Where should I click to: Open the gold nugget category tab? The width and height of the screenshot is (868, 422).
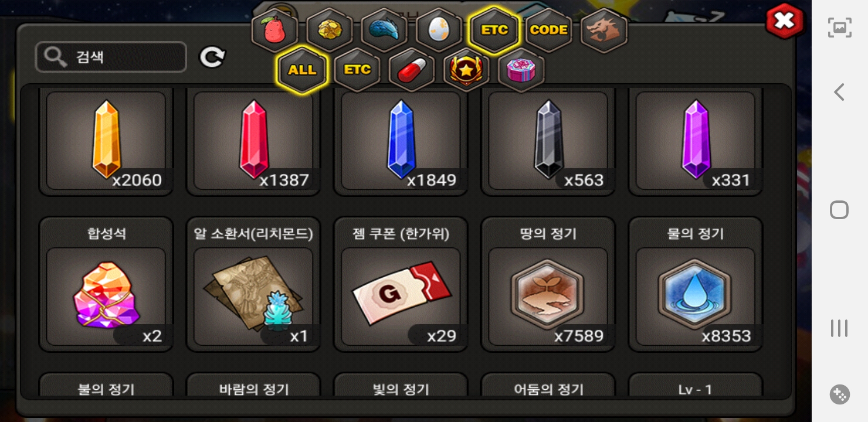click(330, 30)
